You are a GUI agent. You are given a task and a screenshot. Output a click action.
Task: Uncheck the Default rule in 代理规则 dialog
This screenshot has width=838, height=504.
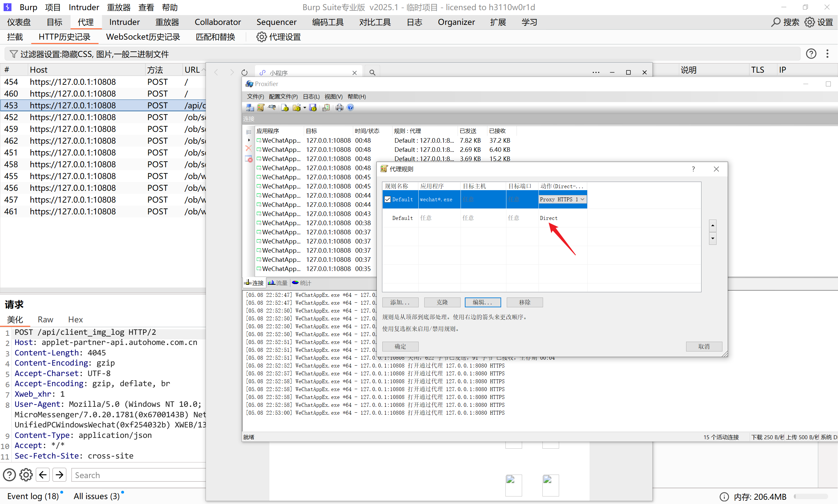tap(388, 199)
